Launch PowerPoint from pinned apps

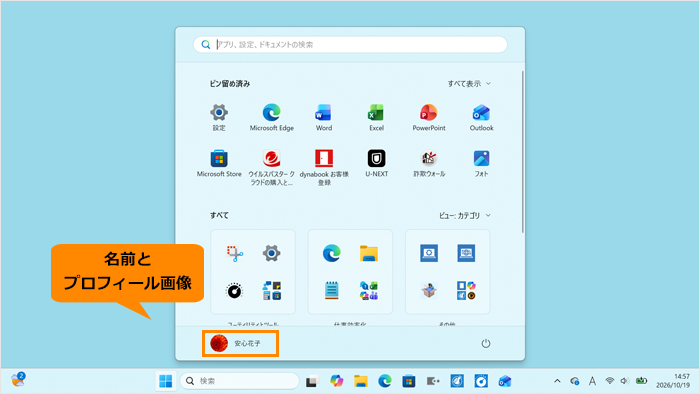click(429, 117)
